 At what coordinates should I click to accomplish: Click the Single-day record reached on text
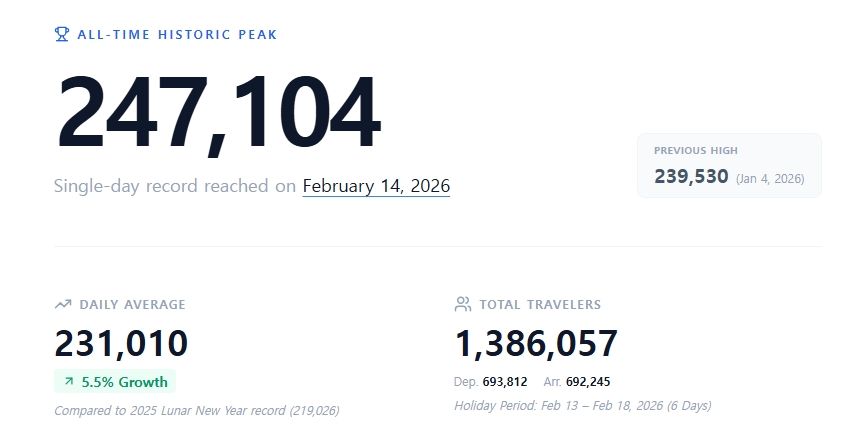click(x=175, y=186)
